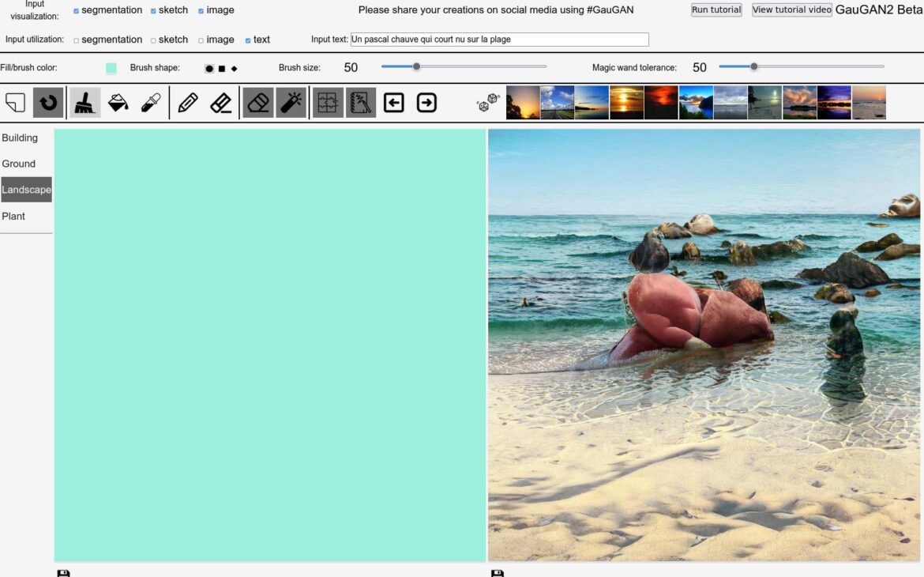924x577 pixels.
Task: Click the brush size slider handle
Action: pyautogui.click(x=416, y=66)
